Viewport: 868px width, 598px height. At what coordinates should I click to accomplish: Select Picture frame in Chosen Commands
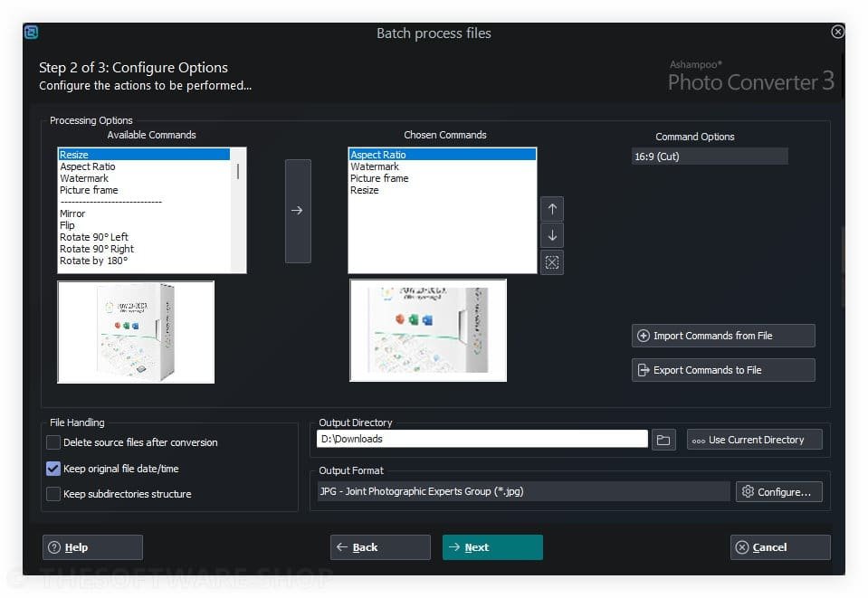(x=379, y=178)
